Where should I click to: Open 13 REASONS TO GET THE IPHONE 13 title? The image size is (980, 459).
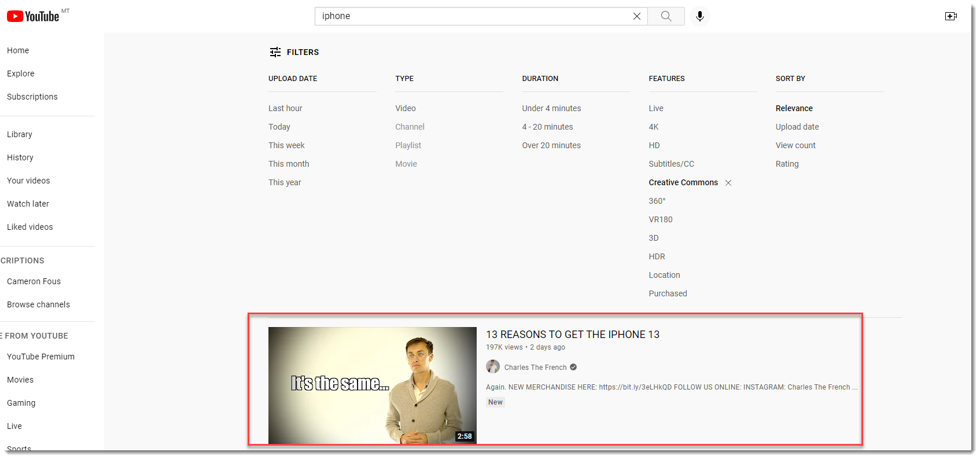(x=573, y=335)
